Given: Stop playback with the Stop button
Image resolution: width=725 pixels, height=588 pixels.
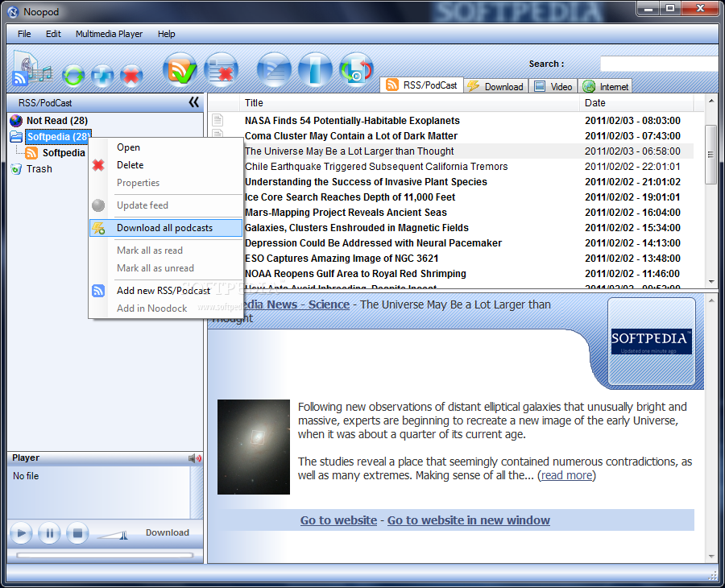Looking at the screenshot, I should [x=77, y=533].
